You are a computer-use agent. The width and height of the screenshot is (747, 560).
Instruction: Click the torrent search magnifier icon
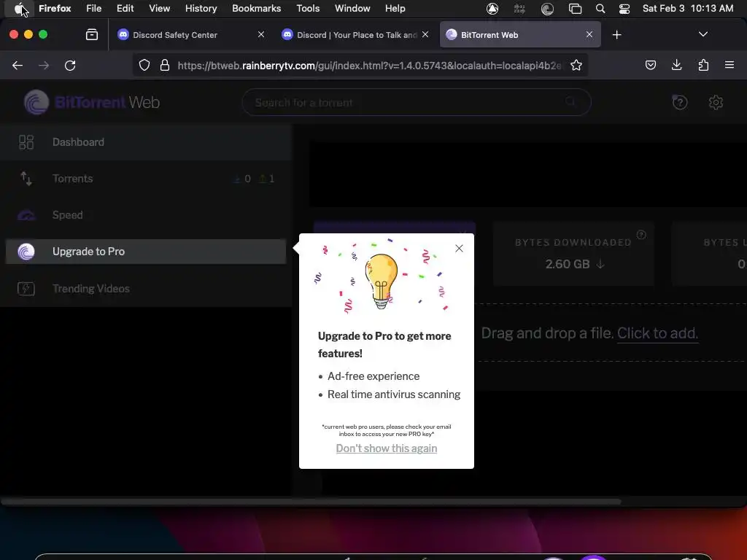570,101
